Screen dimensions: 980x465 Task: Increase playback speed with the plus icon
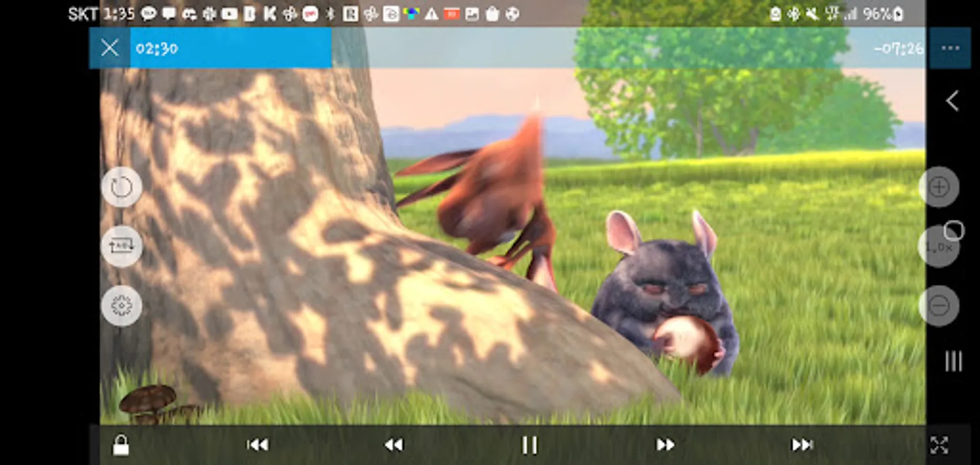939,187
